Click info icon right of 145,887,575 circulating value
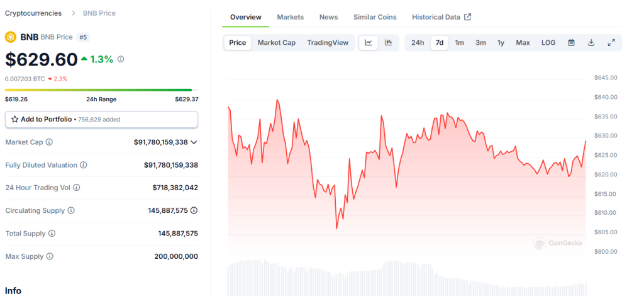 click(x=194, y=210)
